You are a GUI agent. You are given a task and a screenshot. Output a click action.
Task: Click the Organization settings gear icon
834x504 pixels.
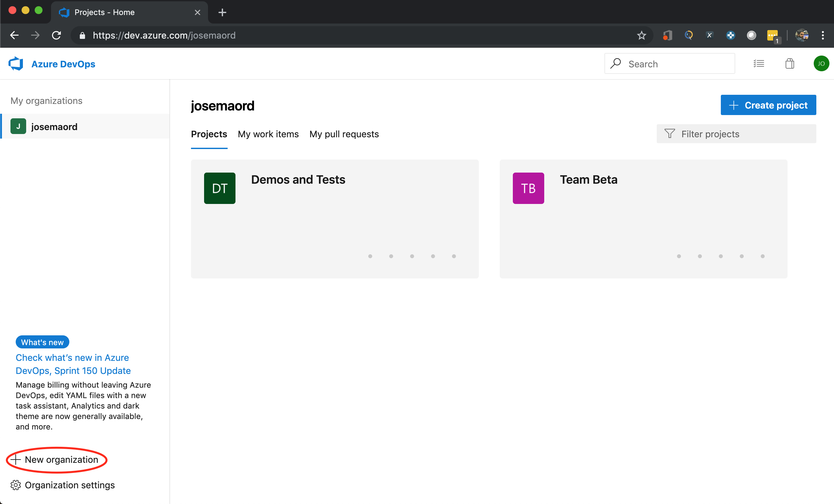(16, 485)
